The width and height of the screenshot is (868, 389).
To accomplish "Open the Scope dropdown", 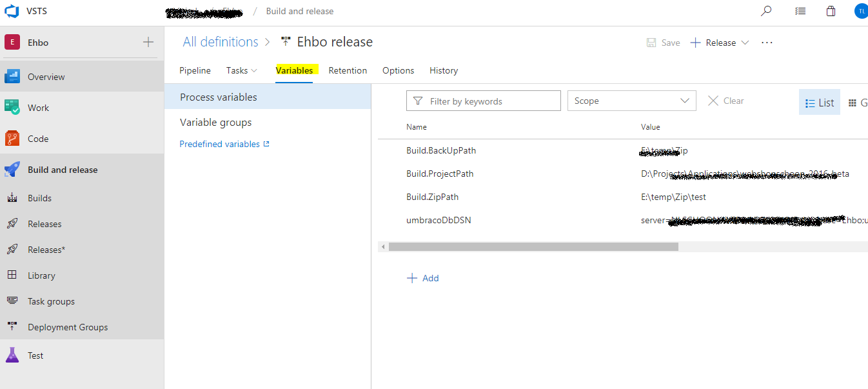I will [631, 101].
